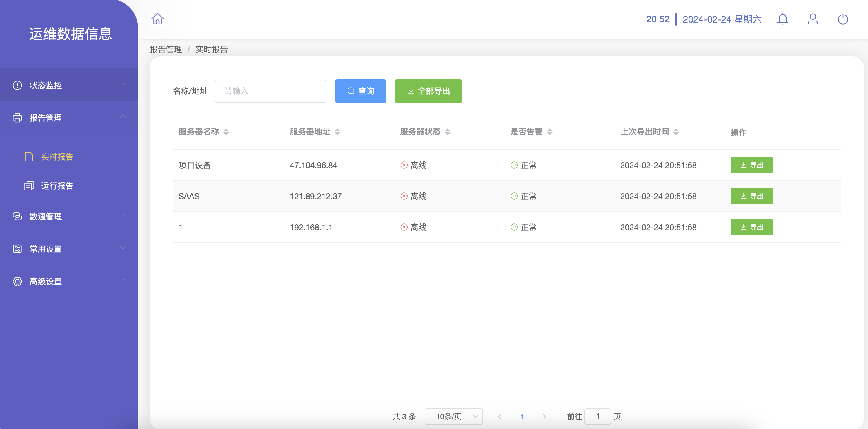Expand the 常用设置 menu chevron

pyautogui.click(x=123, y=248)
